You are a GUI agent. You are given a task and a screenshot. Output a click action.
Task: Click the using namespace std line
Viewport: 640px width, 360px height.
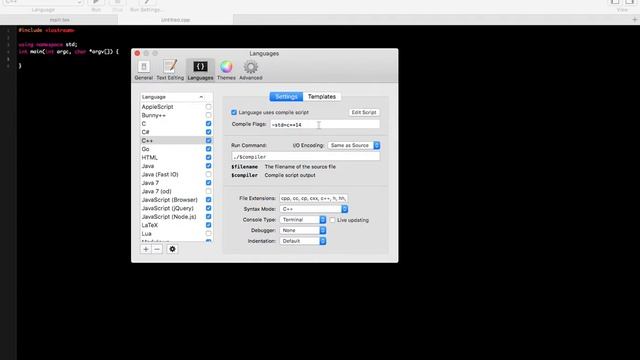[48, 44]
